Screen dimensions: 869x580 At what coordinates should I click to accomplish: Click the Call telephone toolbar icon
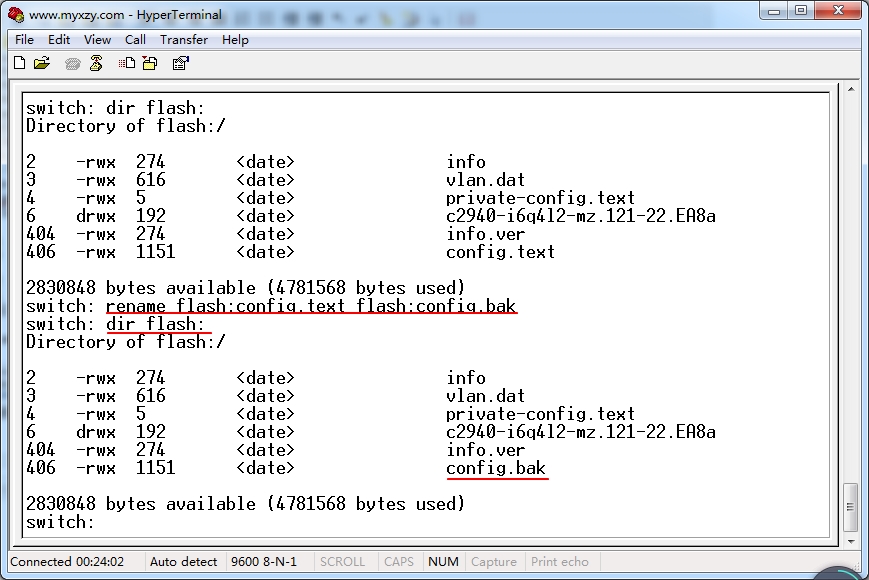pos(73,63)
